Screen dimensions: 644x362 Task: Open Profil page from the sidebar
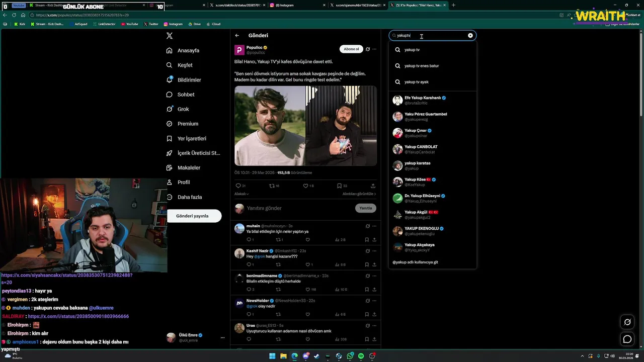pyautogui.click(x=178, y=182)
